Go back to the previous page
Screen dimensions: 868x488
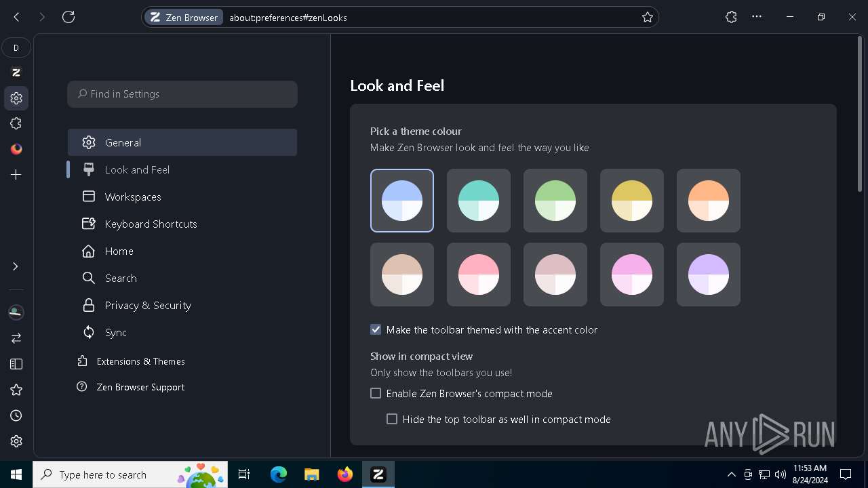pyautogui.click(x=17, y=17)
